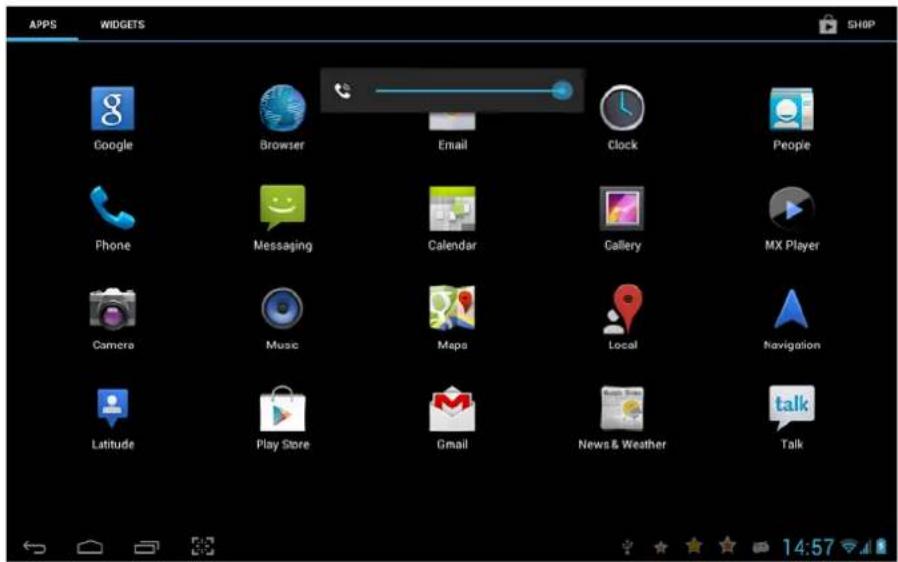The image size is (898, 562).
Task: Tap the Home navigation button
Action: point(90,548)
